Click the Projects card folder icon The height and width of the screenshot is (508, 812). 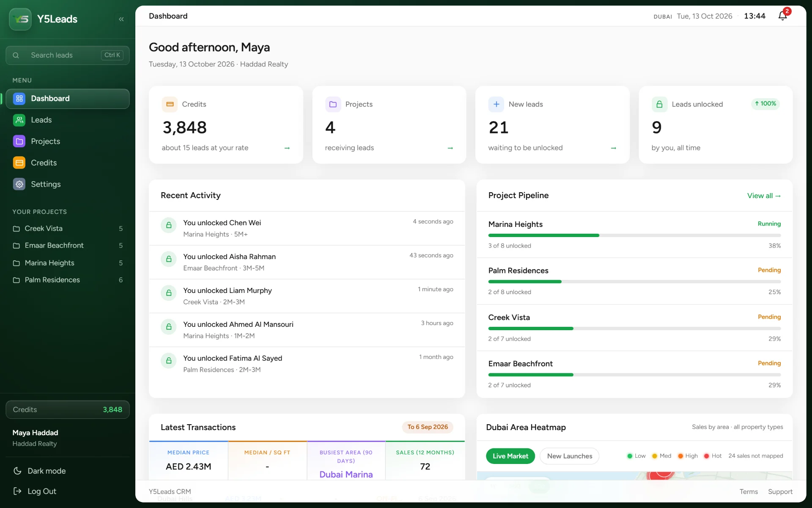[x=333, y=104]
